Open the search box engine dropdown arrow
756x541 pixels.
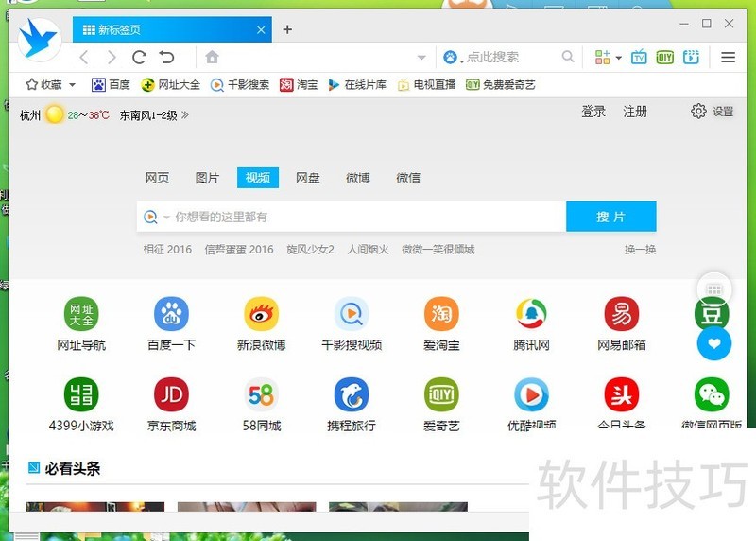166,218
